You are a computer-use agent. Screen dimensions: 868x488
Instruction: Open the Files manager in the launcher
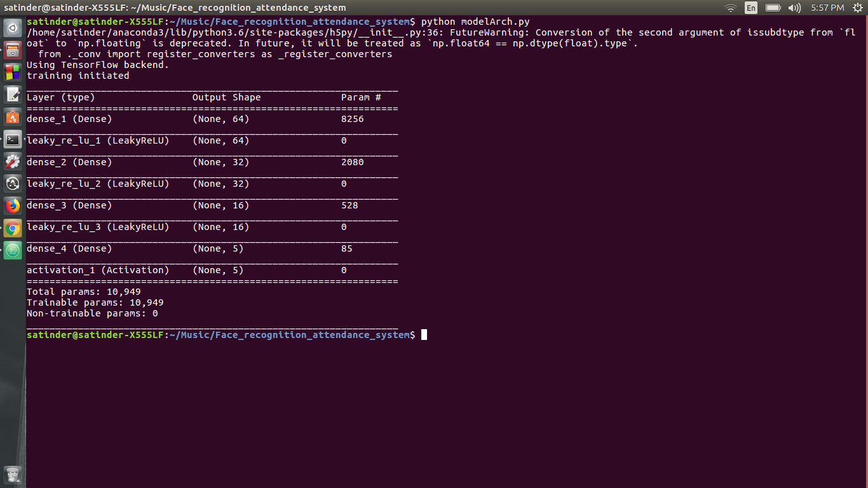tap(13, 50)
